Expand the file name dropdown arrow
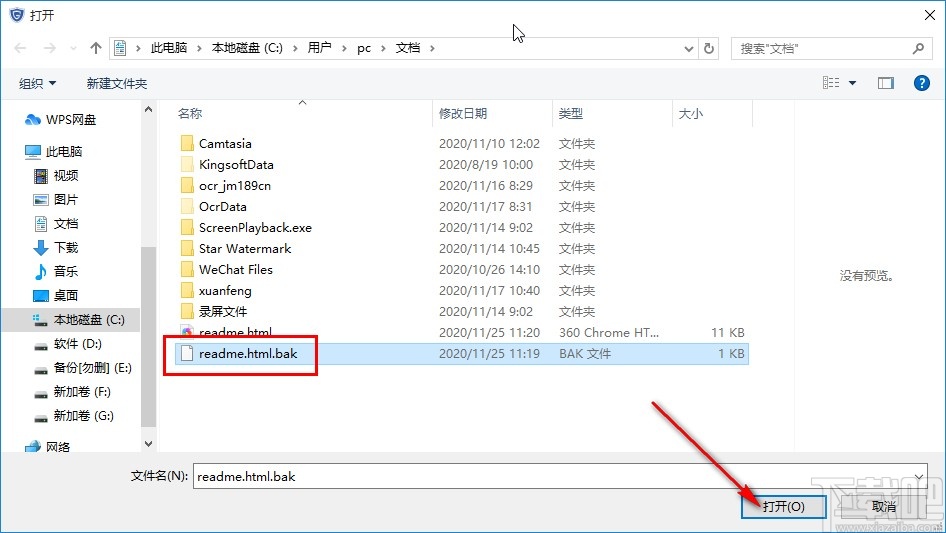The height and width of the screenshot is (533, 946). click(x=919, y=476)
